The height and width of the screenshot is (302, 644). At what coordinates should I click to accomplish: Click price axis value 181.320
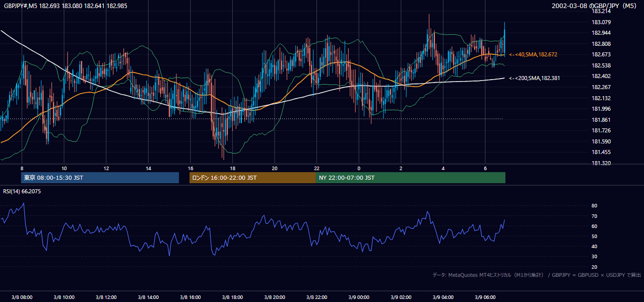[x=601, y=163]
